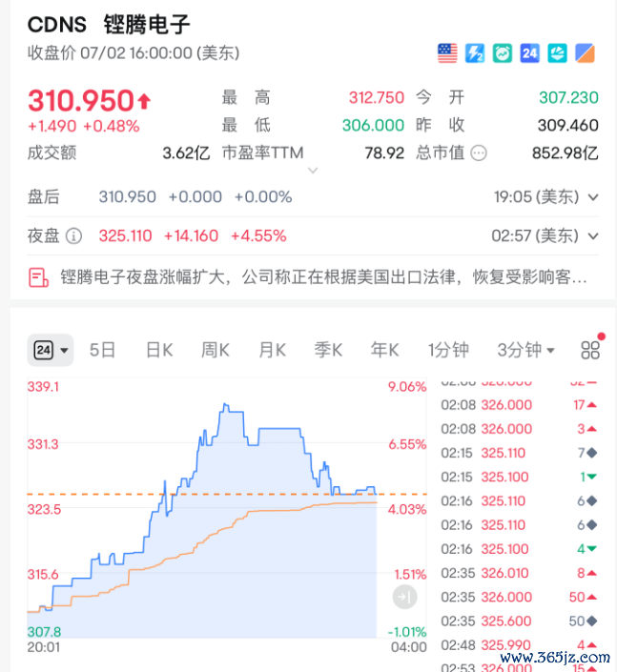Viewport: 617px width, 672px height.
Task: Tap the 9.06% chart axis label
Action: (x=407, y=387)
